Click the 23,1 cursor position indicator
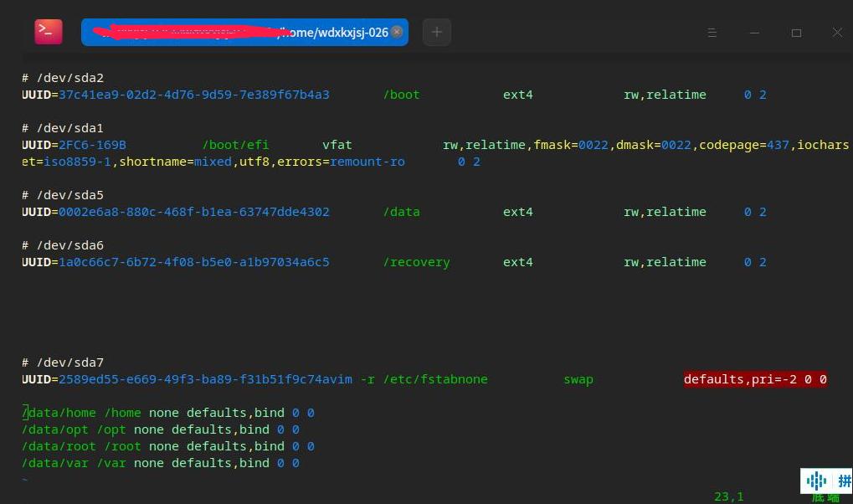This screenshot has width=853, height=504. 728,496
